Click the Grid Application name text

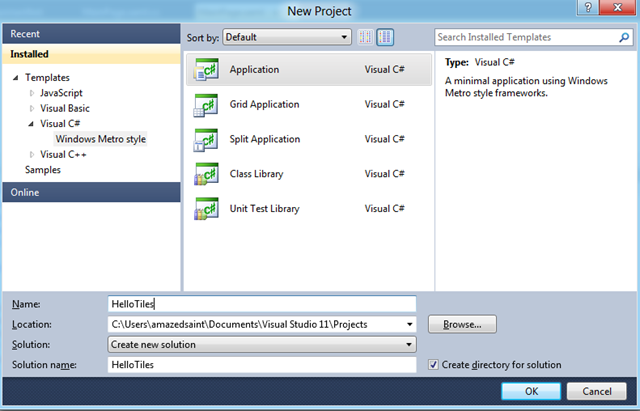pyautogui.click(x=264, y=104)
